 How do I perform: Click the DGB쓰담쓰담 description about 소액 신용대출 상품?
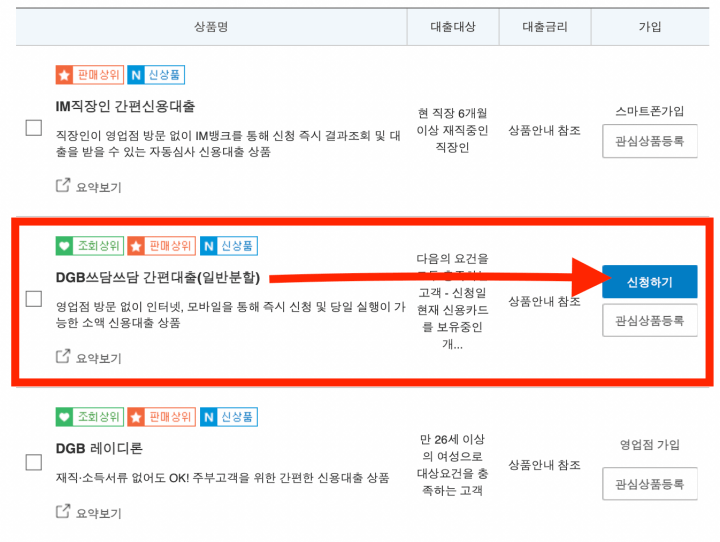pyautogui.click(x=230, y=315)
